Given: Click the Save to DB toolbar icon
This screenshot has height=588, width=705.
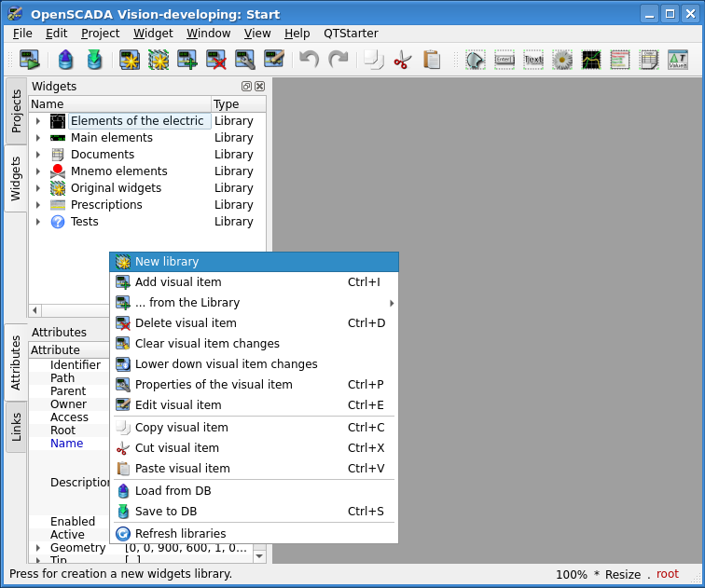Looking at the screenshot, I should [94, 61].
